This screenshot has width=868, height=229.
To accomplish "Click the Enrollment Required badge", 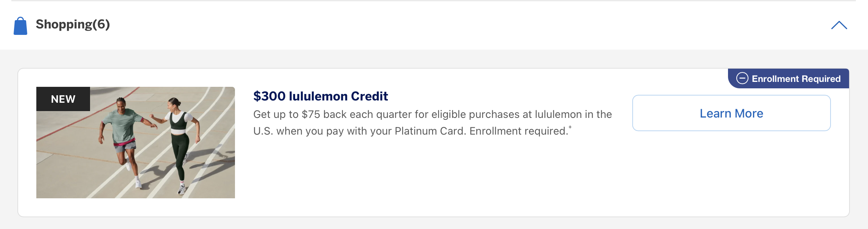I will pyautogui.click(x=789, y=78).
